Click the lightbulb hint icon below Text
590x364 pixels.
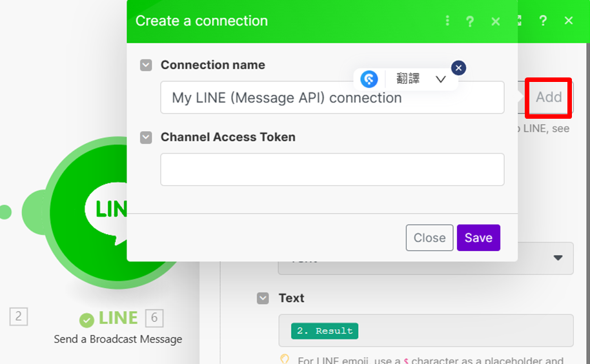coord(285,359)
